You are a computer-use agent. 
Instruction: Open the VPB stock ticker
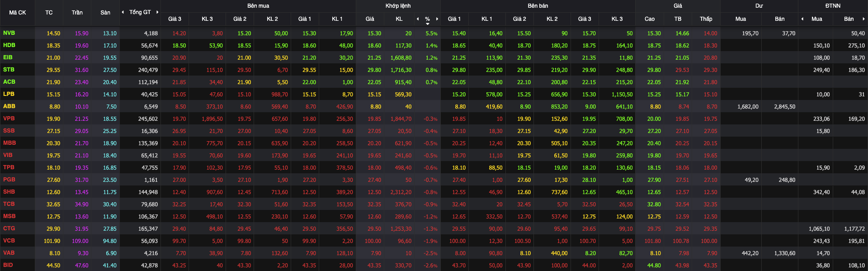tap(9, 119)
